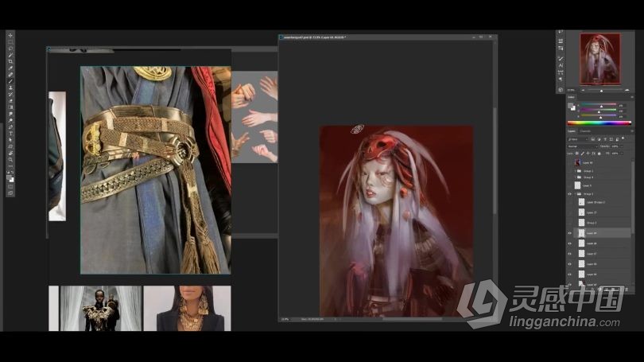Viewport: 644px width, 362px height.
Task: Select the Rectangular Marquee tool
Action: click(10, 42)
